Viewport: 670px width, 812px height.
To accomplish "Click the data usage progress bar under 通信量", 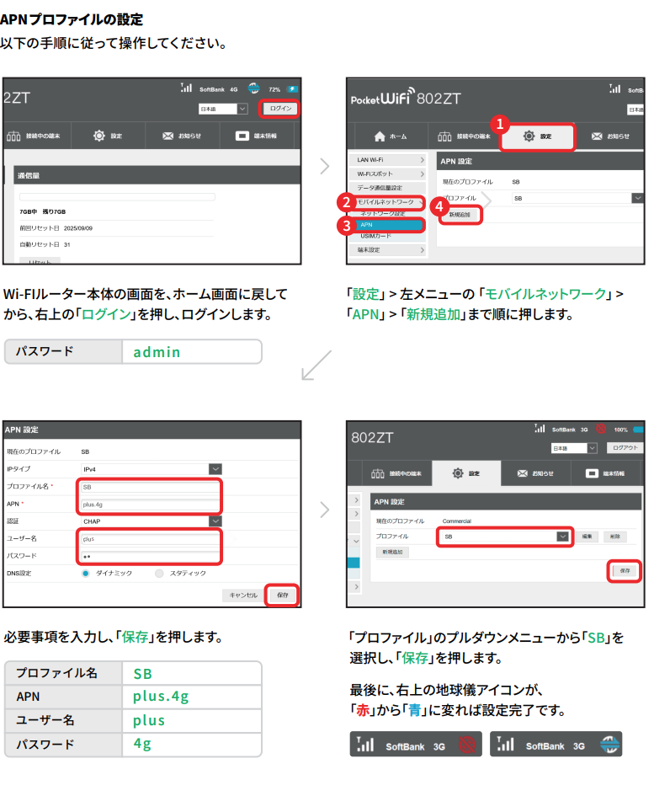I will click(x=117, y=197).
